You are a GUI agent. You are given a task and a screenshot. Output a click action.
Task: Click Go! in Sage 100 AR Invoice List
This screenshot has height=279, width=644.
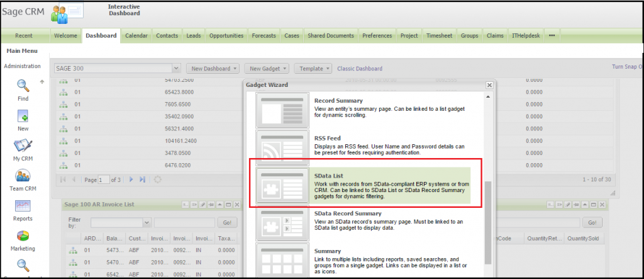(x=227, y=222)
